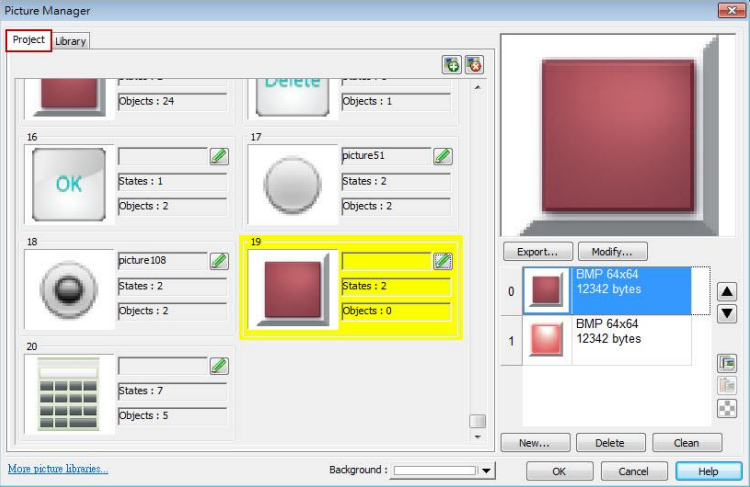Select the OK button picture 16 thumbnail

click(69, 184)
